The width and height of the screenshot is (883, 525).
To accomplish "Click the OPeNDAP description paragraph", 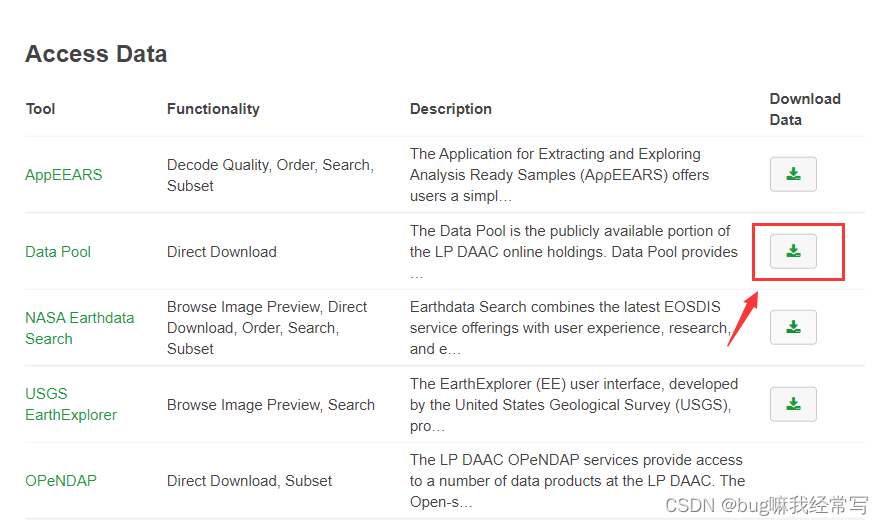I will tap(577, 480).
